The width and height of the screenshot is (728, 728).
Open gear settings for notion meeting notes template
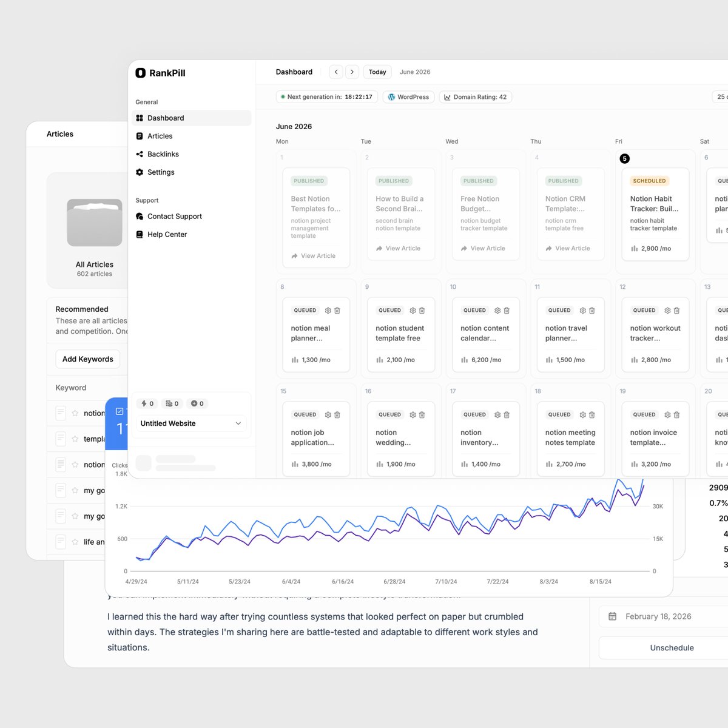583,415
